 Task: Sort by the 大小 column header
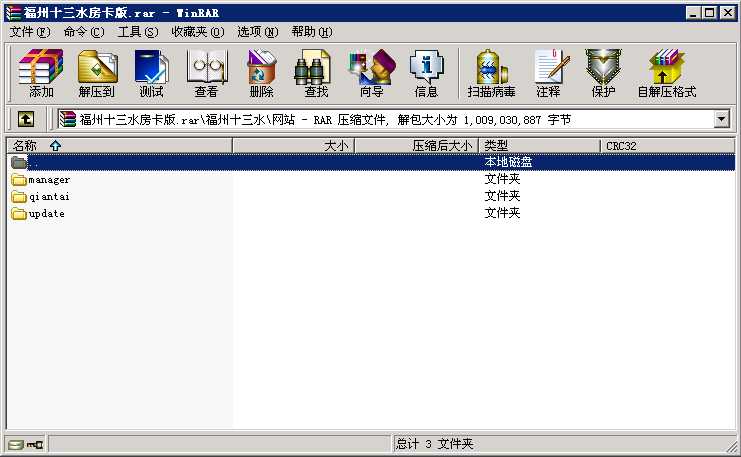293,146
